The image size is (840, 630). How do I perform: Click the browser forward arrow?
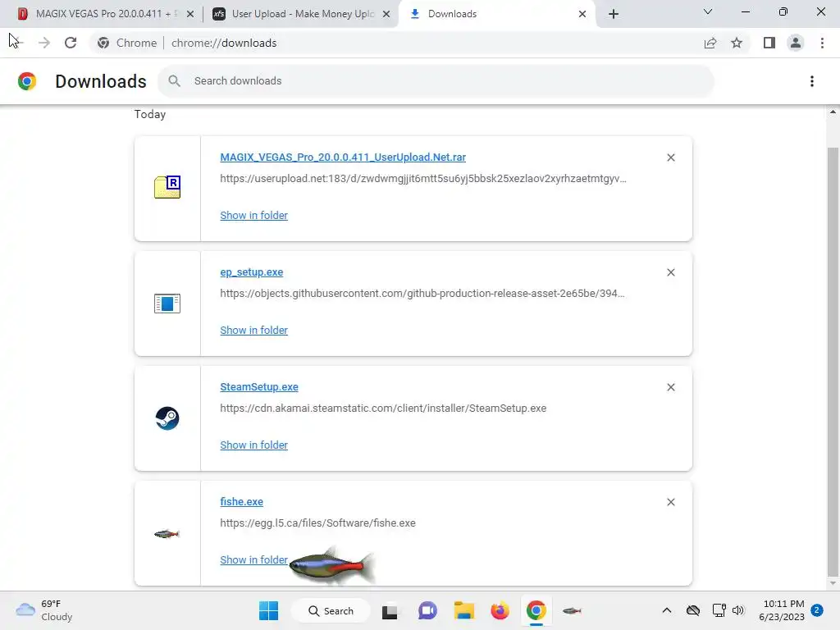[x=44, y=43]
